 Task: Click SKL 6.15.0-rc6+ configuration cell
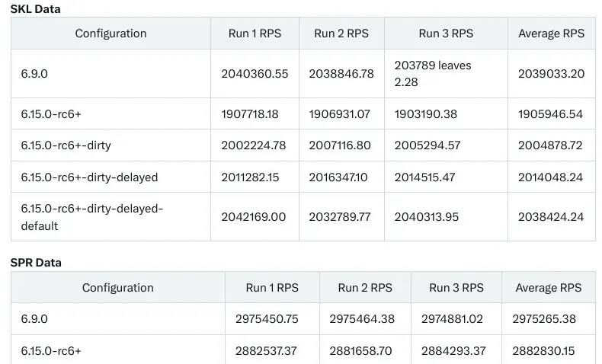tap(110, 114)
